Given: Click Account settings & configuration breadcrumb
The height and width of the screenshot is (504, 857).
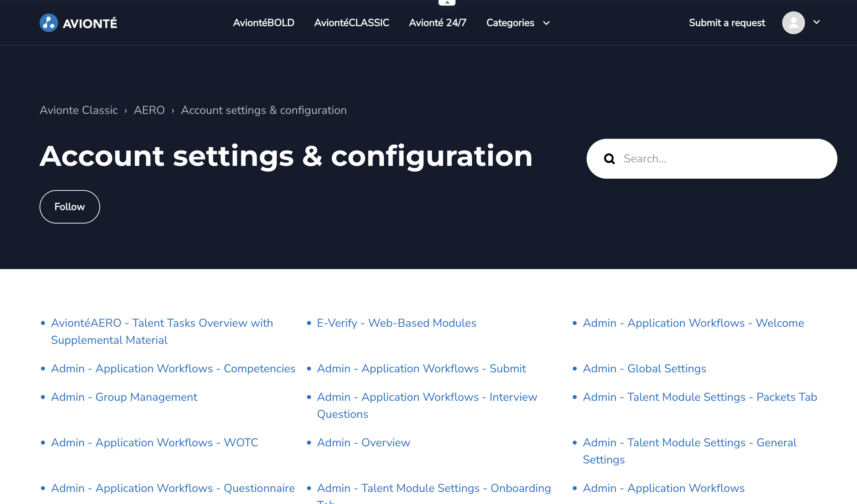Looking at the screenshot, I should [264, 110].
